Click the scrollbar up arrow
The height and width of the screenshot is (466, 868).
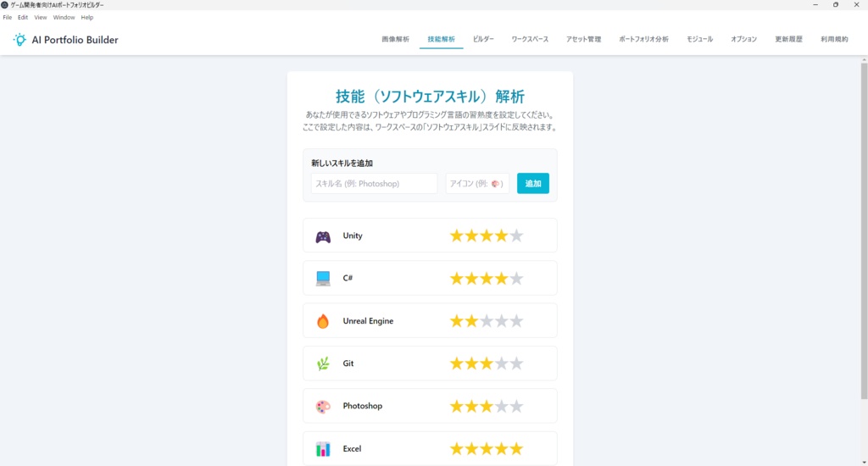pyautogui.click(x=864, y=58)
